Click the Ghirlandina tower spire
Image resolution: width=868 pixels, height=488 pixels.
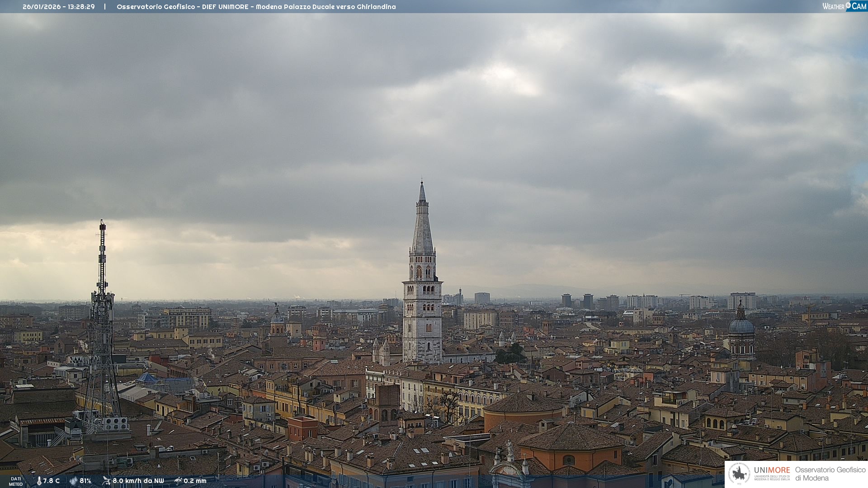(422, 221)
